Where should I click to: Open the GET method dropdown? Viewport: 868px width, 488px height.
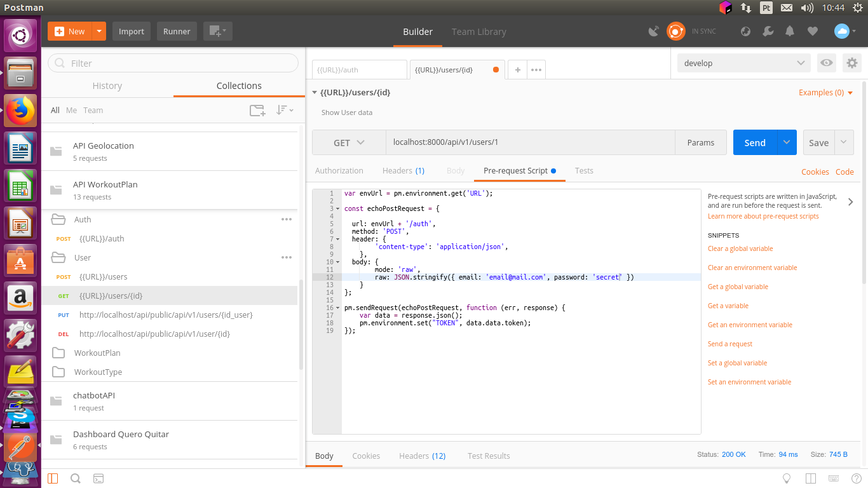click(349, 142)
